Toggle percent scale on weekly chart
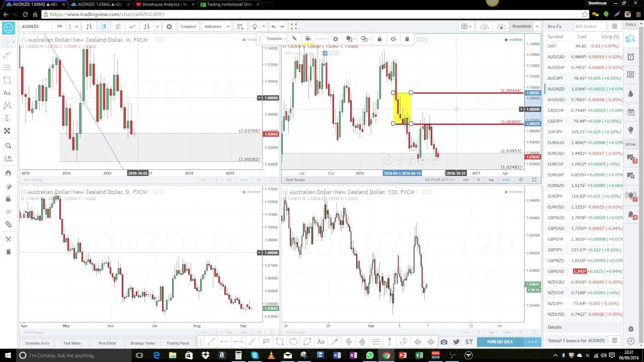This screenshot has width=644, height=362. [x=478, y=179]
